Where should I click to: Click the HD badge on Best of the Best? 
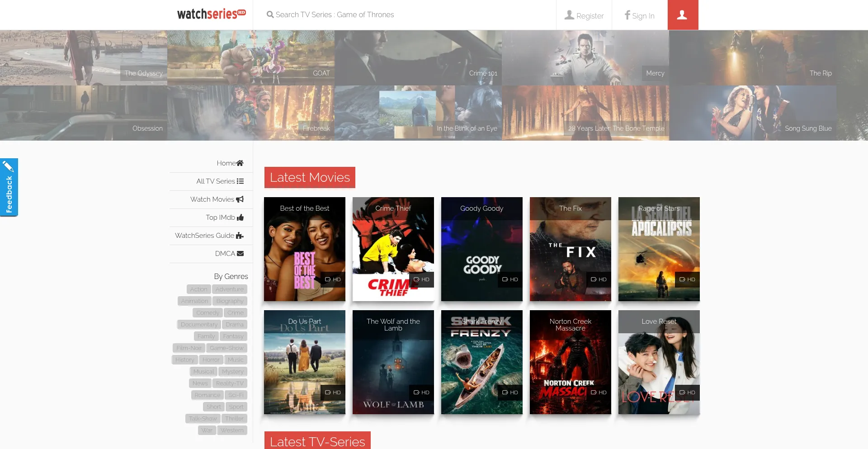point(333,279)
